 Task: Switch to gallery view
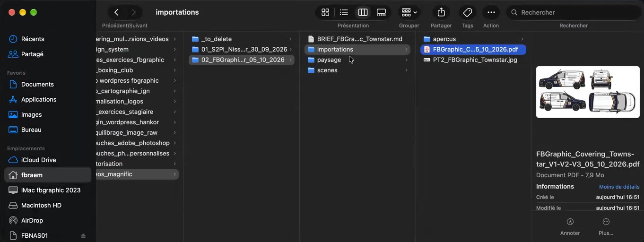(381, 12)
